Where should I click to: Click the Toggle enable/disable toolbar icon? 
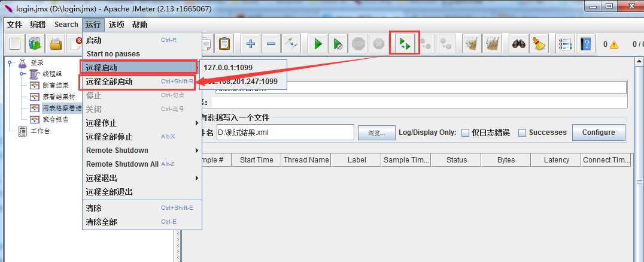point(291,43)
